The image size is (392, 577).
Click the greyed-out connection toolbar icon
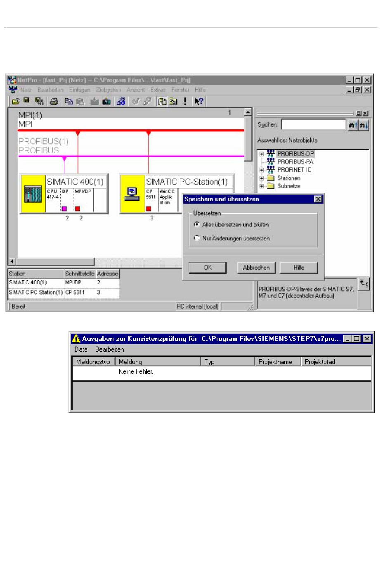click(x=135, y=101)
